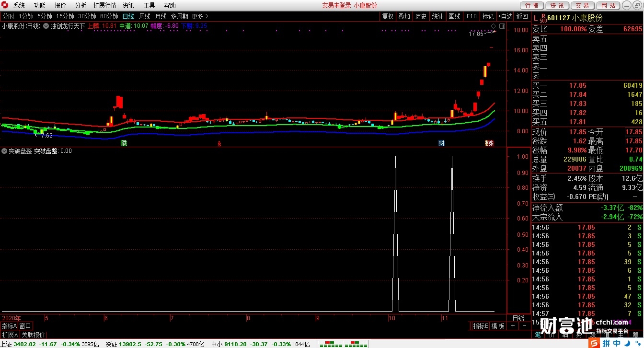Switch to 30分钟 period
Viewport: 644px width, 348px height.
87,16
